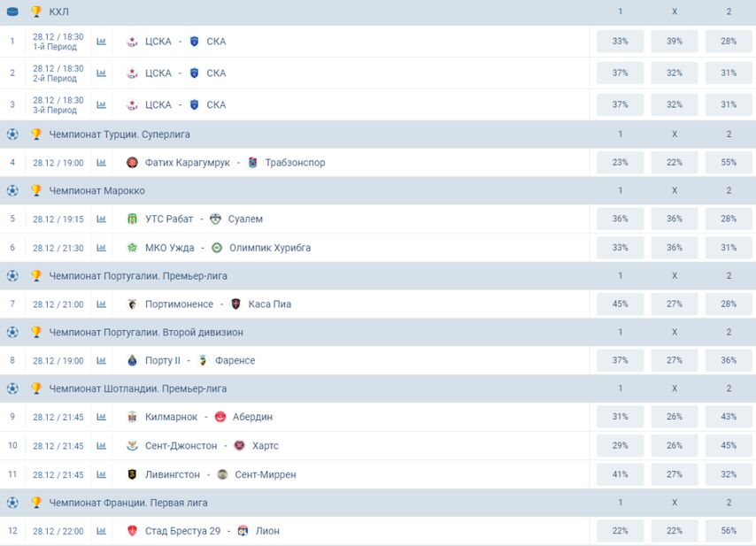Viewport: 756px width, 546px height.
Task: Open statistics chart for Килмарнок - Абердин
Action: point(101,417)
